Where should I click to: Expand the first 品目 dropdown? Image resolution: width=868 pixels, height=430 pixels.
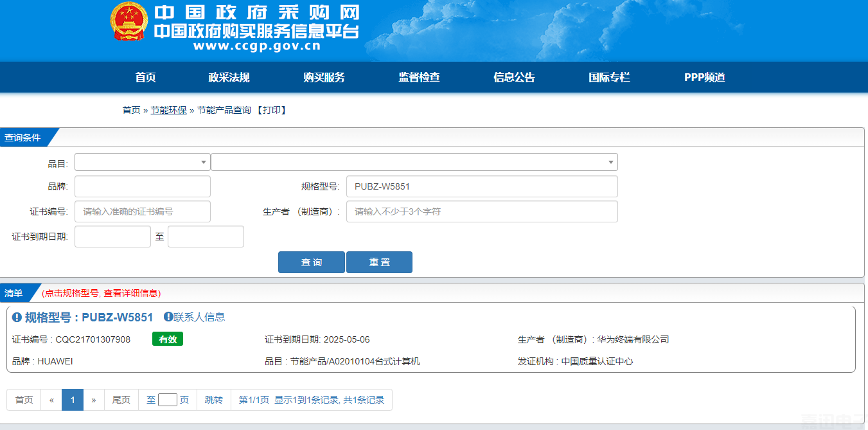[x=142, y=162]
